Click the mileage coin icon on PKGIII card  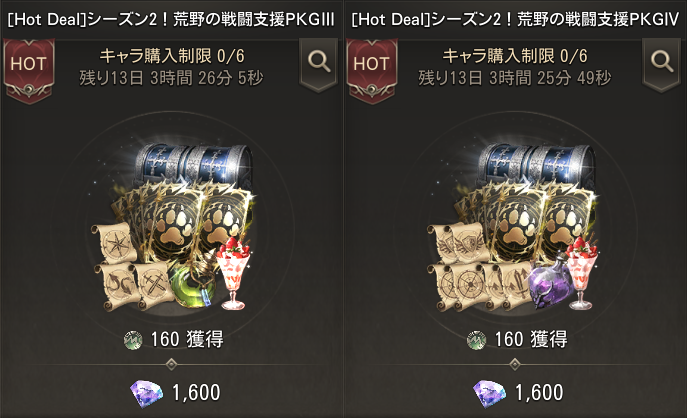click(133, 340)
